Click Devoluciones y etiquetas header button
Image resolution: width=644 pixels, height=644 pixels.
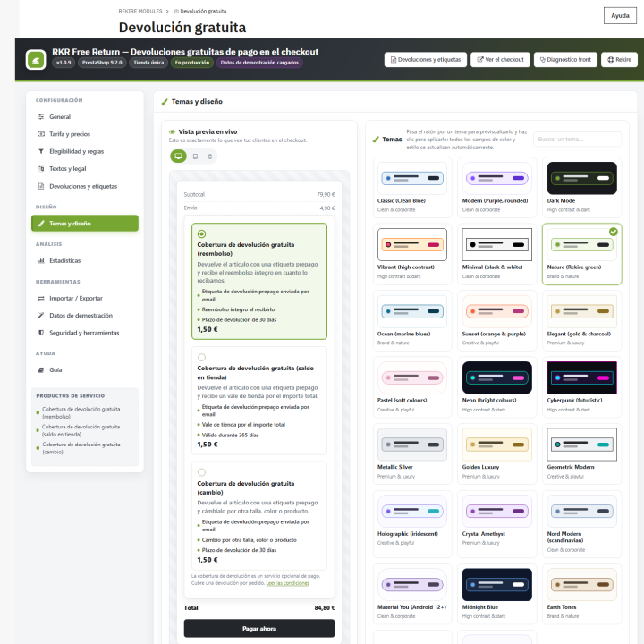(x=426, y=60)
